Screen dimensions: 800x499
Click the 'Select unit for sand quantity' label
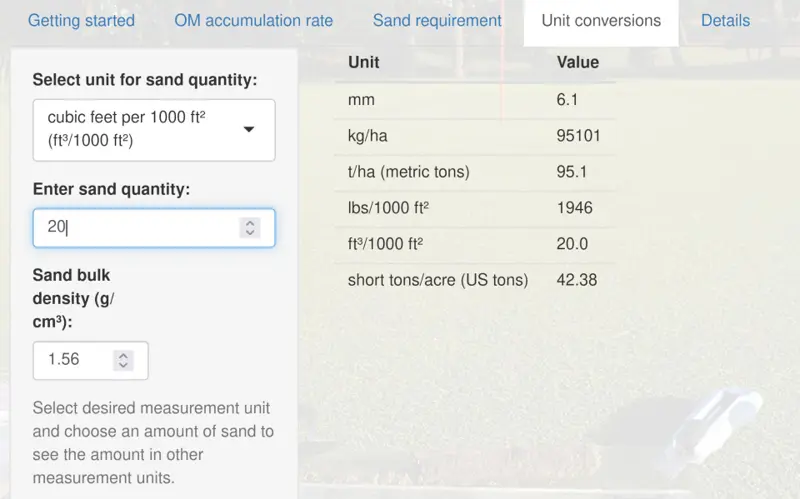[x=145, y=80]
